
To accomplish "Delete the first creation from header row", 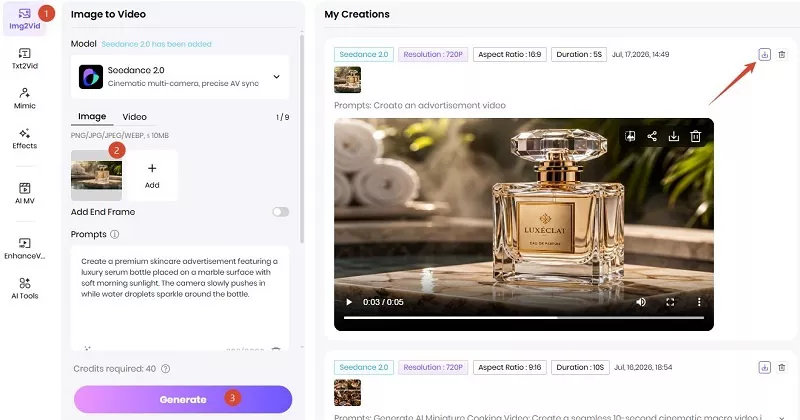I will [782, 54].
